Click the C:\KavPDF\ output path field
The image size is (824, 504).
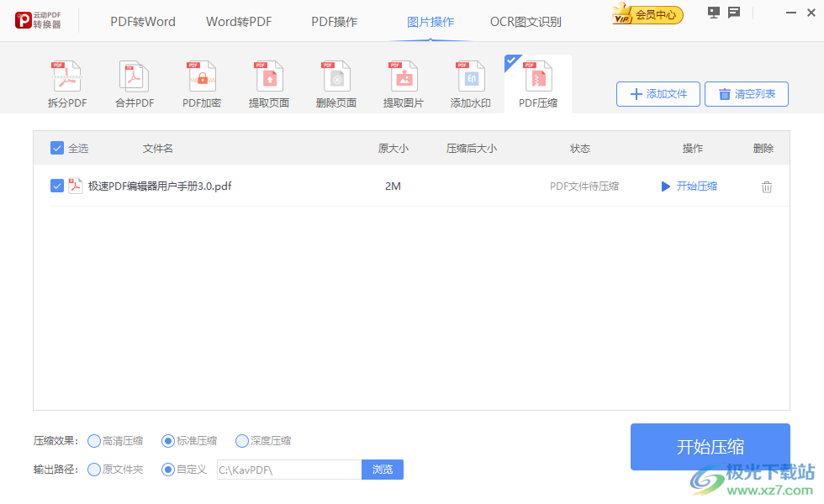(x=289, y=470)
